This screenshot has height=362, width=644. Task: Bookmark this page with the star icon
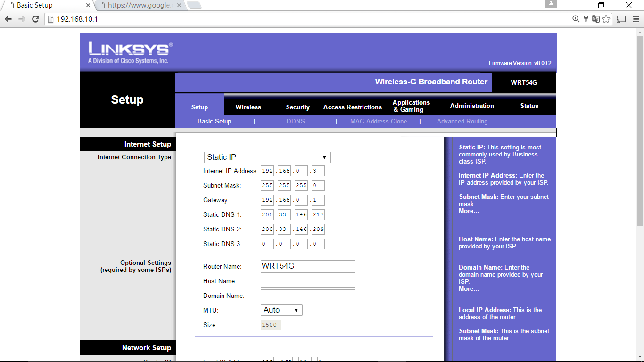pos(606,19)
